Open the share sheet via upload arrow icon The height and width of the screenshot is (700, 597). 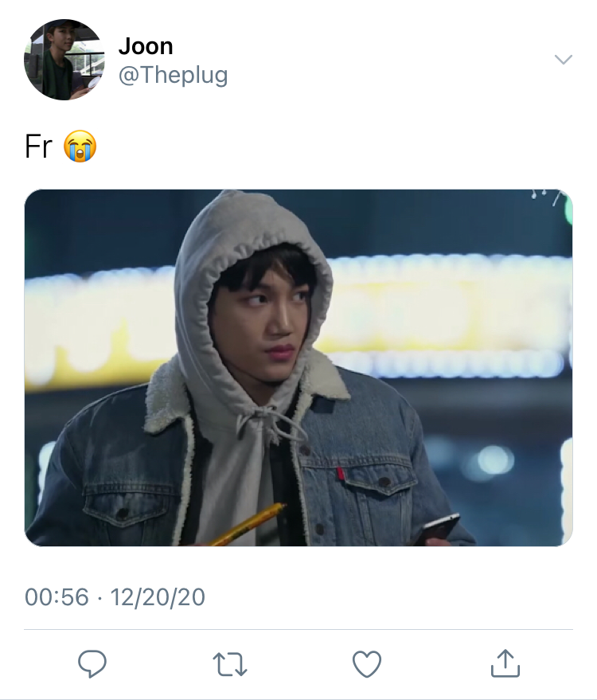tap(505, 663)
